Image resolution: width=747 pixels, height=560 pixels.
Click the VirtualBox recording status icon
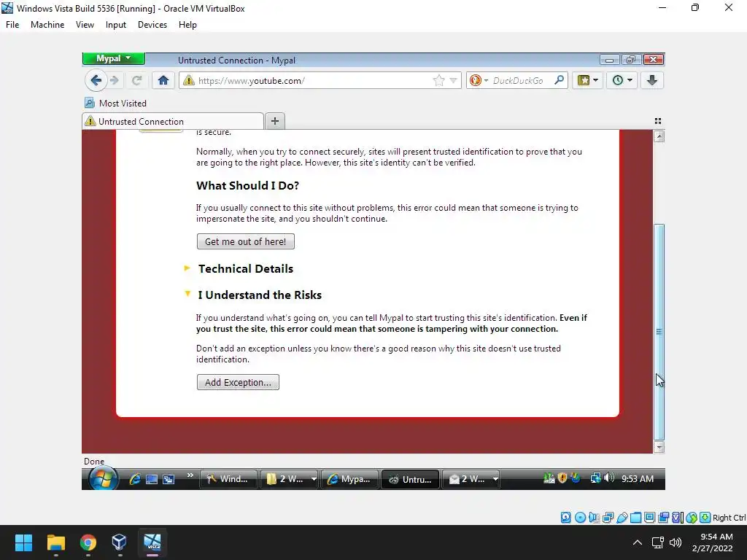click(x=663, y=518)
